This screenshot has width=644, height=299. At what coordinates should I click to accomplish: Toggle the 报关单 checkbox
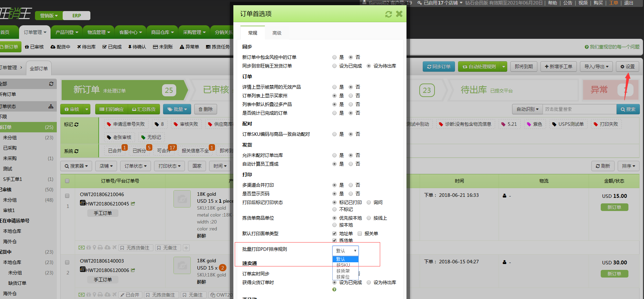coord(360,234)
